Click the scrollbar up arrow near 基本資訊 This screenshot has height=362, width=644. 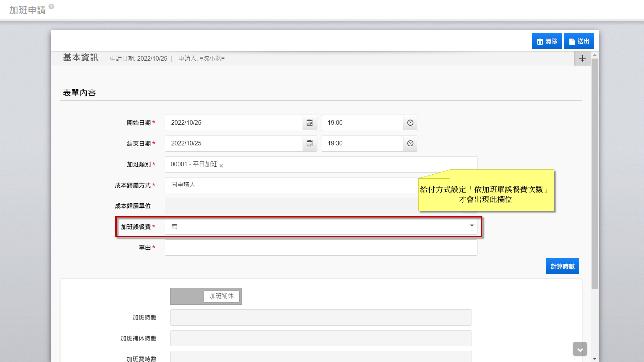[595, 55]
